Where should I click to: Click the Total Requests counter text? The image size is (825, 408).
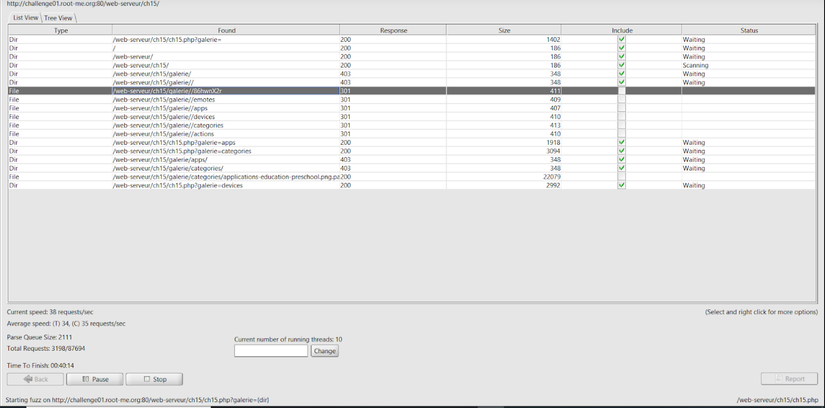point(46,349)
